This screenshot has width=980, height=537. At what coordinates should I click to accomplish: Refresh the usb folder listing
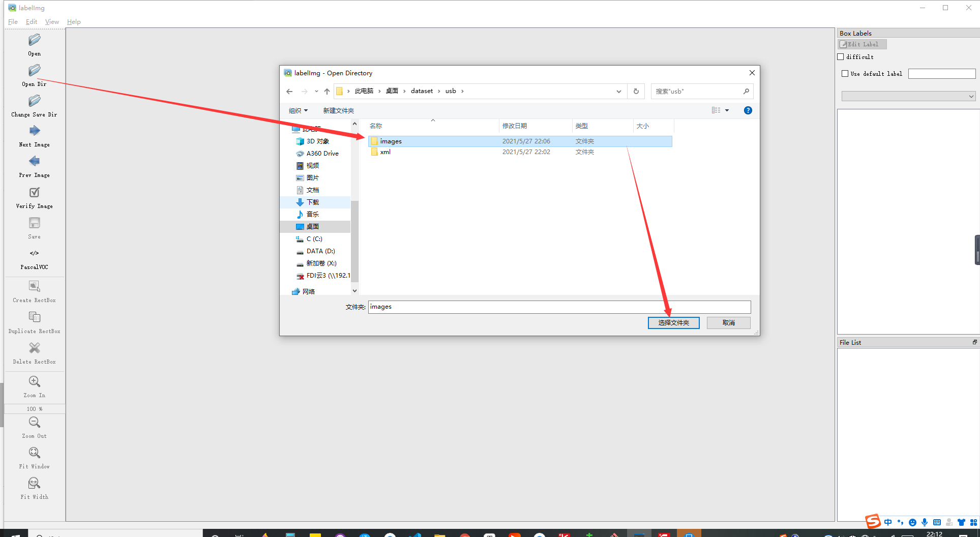click(636, 92)
